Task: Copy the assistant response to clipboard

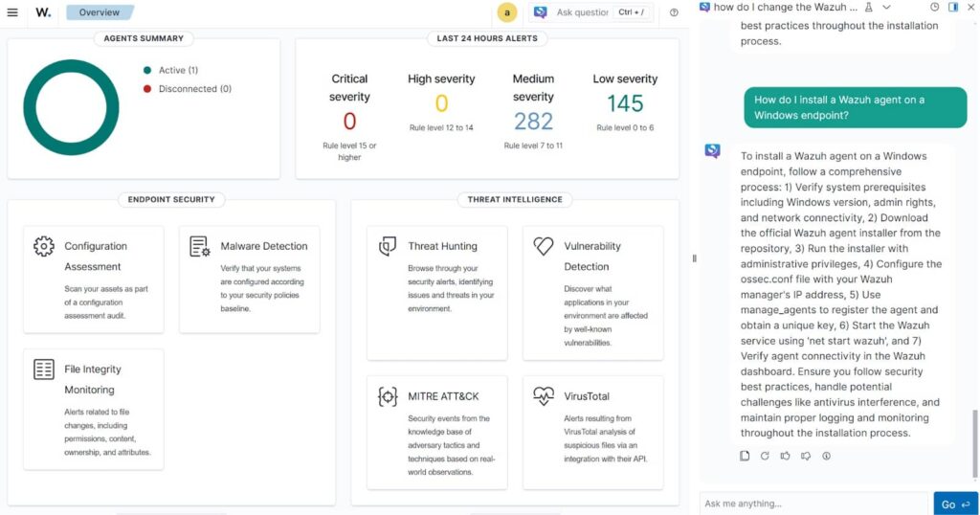Action: [x=745, y=456]
